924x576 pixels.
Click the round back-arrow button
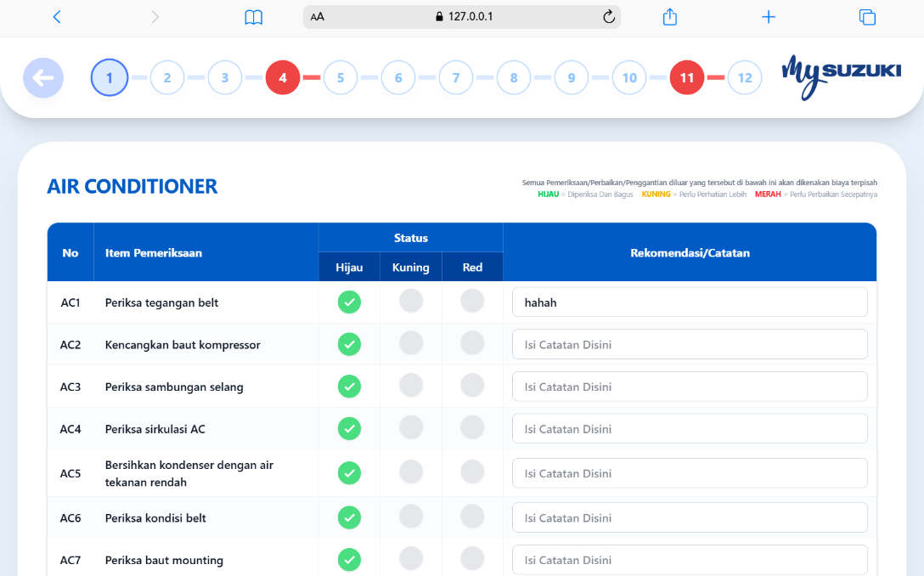tap(43, 78)
